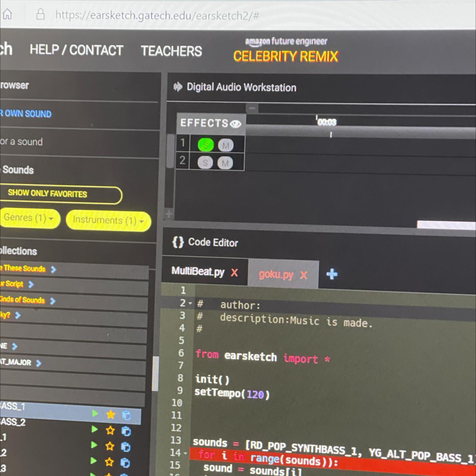Toggle the EFFECTS eye visibility icon
The height and width of the screenshot is (476, 476).
click(x=235, y=124)
